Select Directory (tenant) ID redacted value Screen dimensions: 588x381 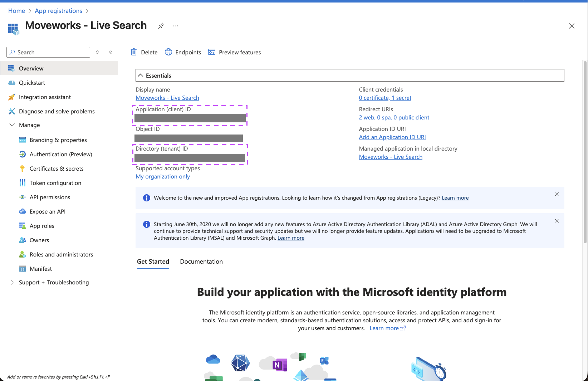tap(190, 158)
